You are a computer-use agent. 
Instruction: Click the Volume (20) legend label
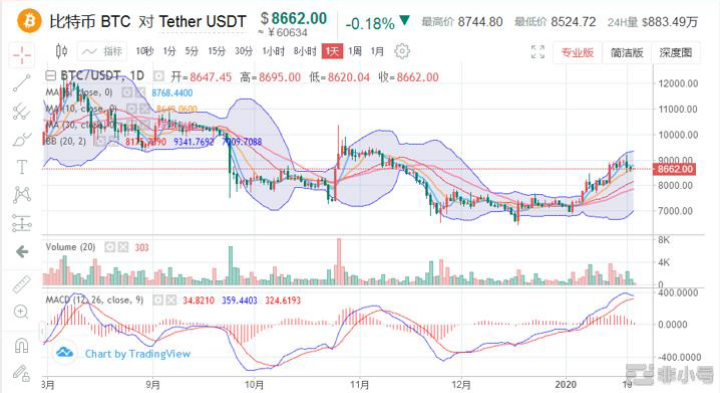[x=70, y=247]
